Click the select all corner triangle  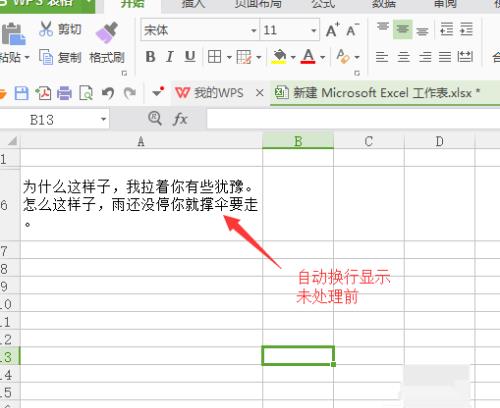pyautogui.click(x=12, y=141)
